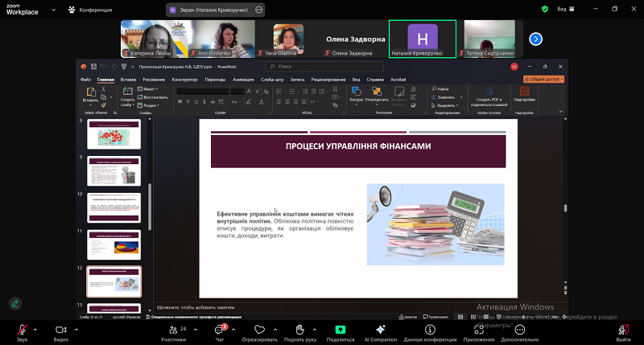Viewport: 644px width, 345px height.
Task: Show next participants with blue arrow
Action: click(535, 39)
